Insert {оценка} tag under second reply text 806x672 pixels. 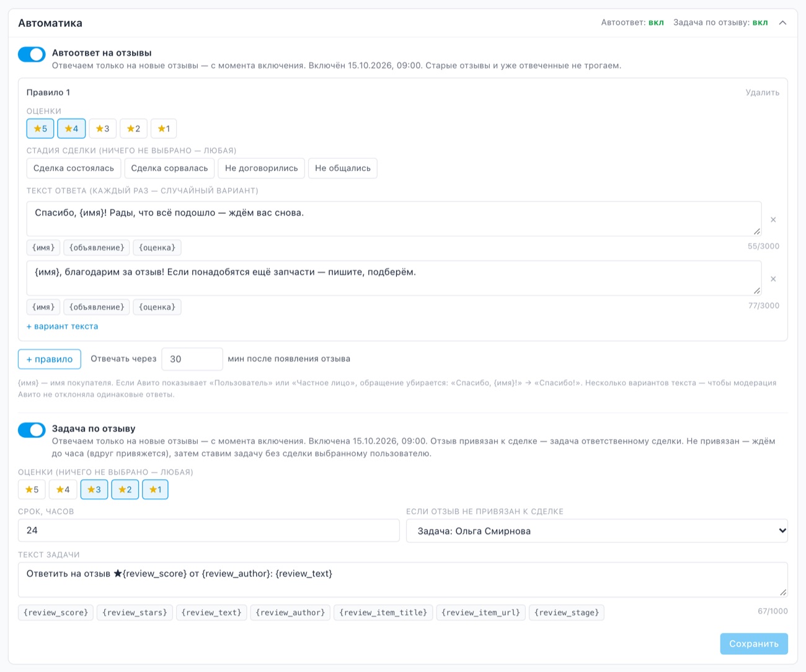coord(157,307)
